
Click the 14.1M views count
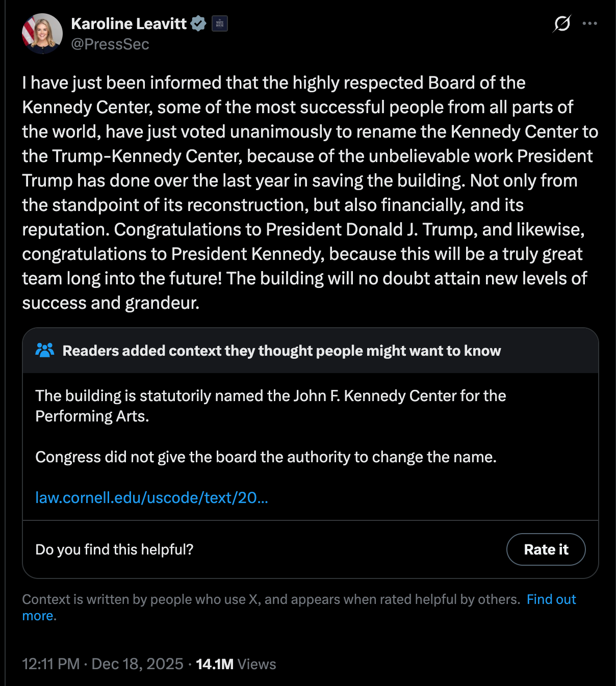coord(214,664)
